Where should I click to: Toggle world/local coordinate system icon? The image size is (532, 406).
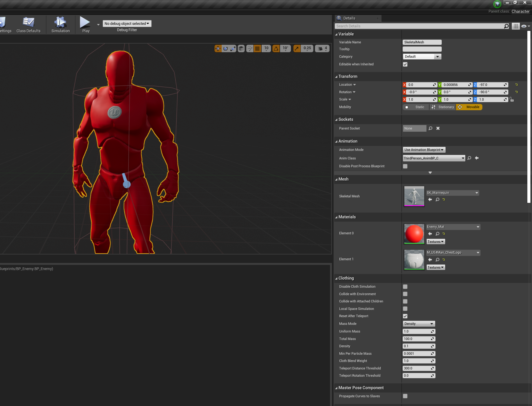tap(241, 48)
